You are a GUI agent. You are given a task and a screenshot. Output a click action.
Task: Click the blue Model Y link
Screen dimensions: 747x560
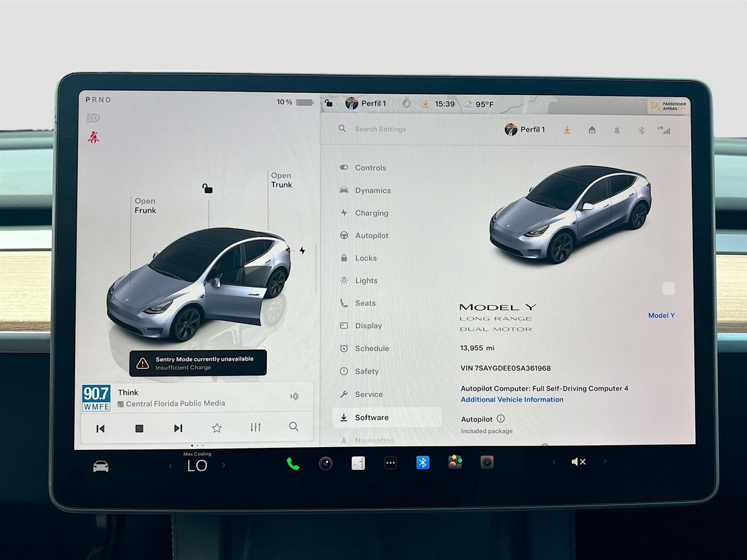click(x=661, y=315)
